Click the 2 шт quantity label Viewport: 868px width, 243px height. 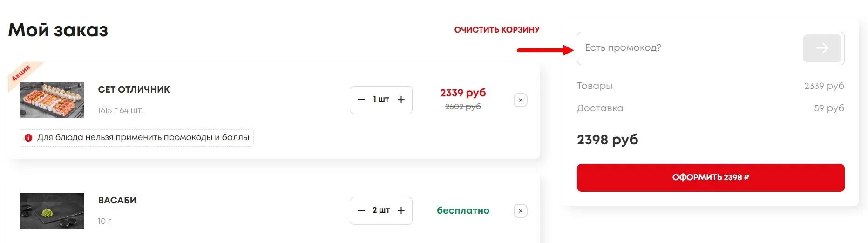(x=381, y=210)
